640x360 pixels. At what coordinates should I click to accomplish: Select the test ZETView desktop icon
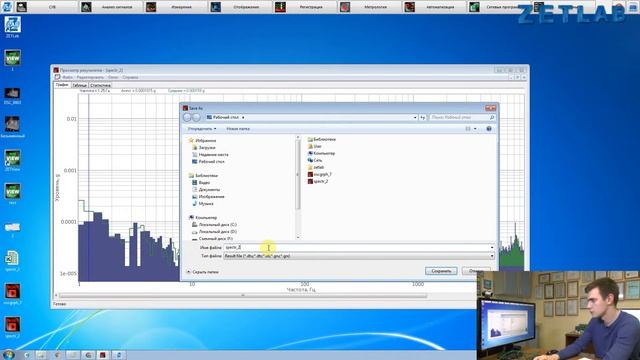point(13,194)
